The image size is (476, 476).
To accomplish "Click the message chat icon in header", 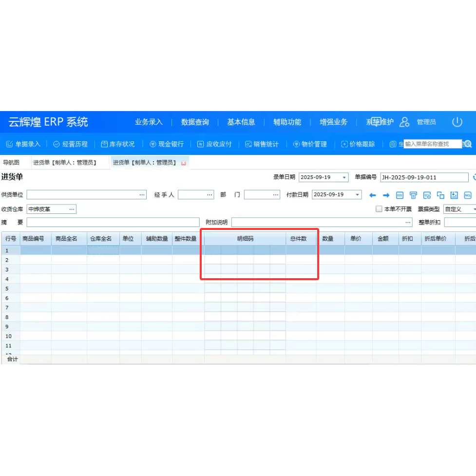I will click(376, 121).
